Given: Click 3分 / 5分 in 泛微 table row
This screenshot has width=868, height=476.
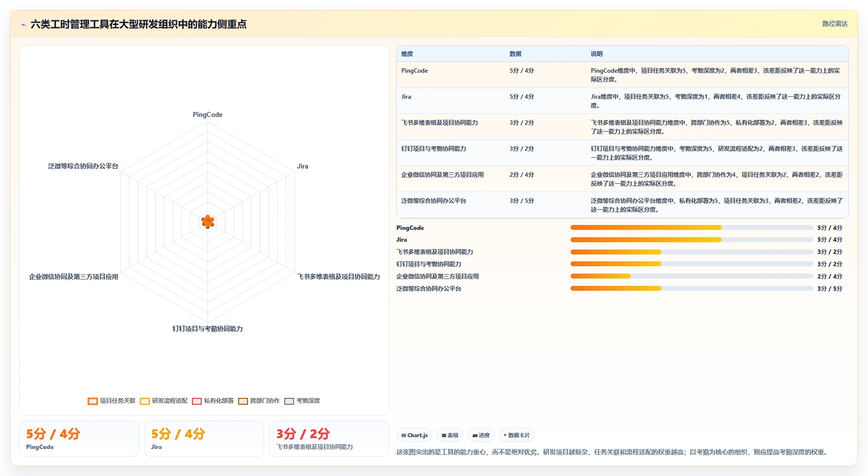Looking at the screenshot, I should [x=521, y=201].
